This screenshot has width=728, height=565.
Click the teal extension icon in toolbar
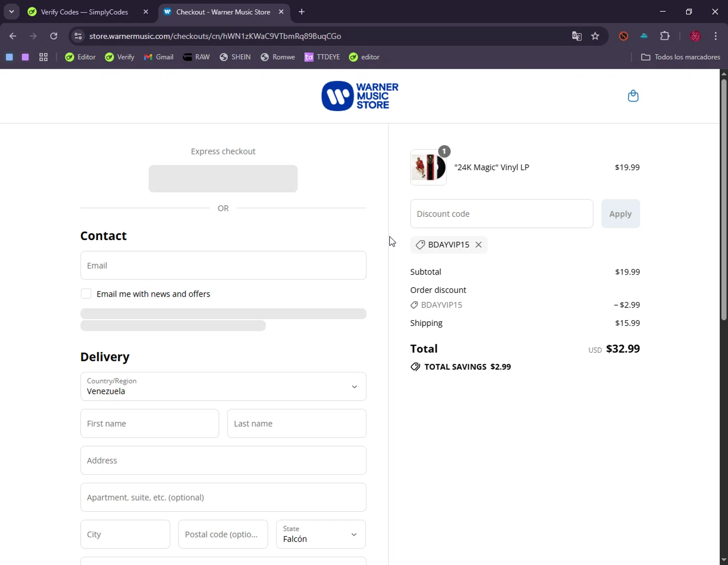644,36
